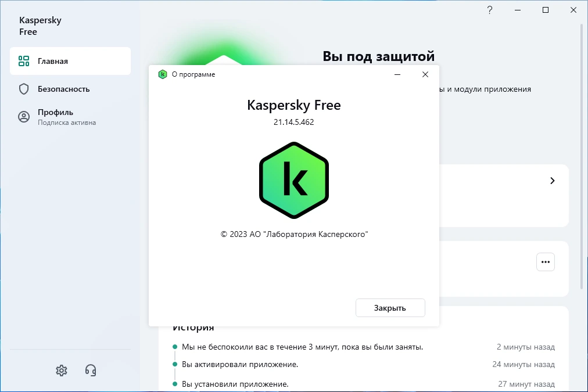Click Подписка активна status text
Image resolution: width=588 pixels, height=392 pixels.
(67, 123)
